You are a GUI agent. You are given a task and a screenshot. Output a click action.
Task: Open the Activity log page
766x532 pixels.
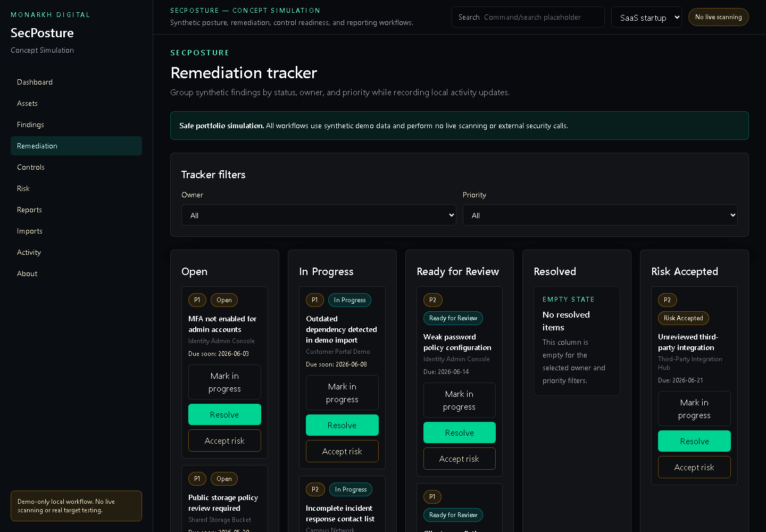click(x=76, y=252)
